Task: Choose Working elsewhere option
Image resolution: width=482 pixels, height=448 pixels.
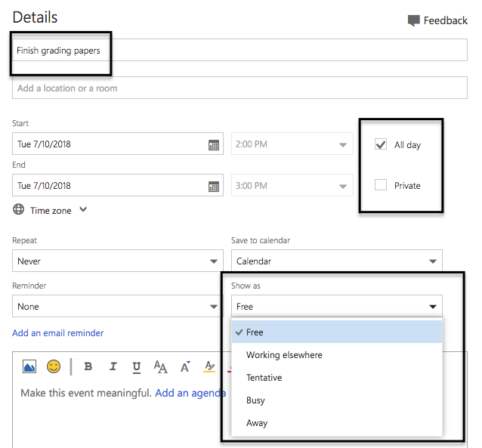Action: [x=283, y=355]
